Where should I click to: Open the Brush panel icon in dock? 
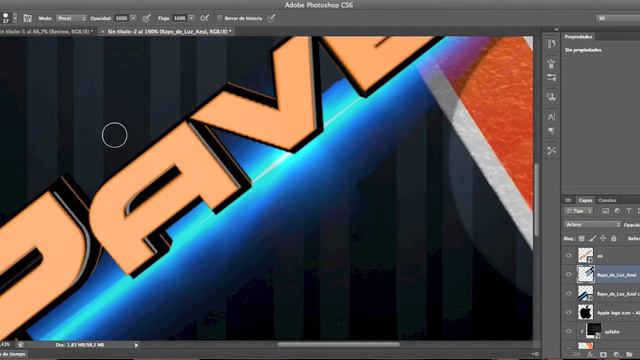pos(551,64)
